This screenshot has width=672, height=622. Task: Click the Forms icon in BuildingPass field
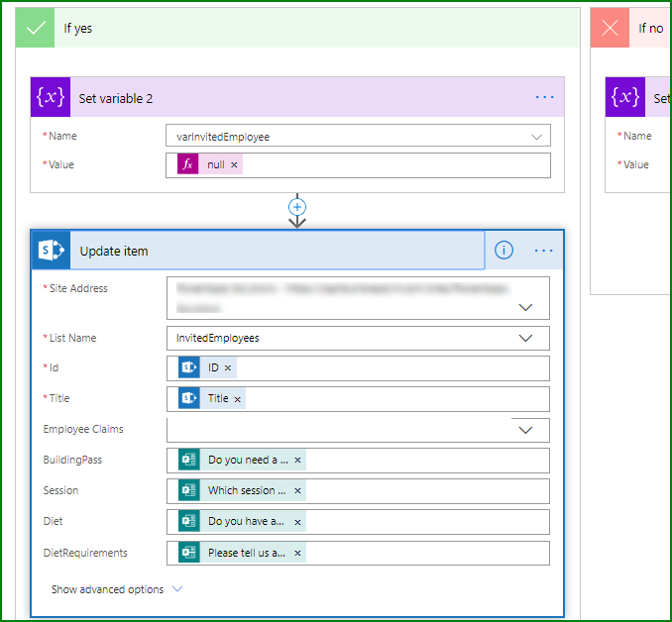(x=189, y=460)
